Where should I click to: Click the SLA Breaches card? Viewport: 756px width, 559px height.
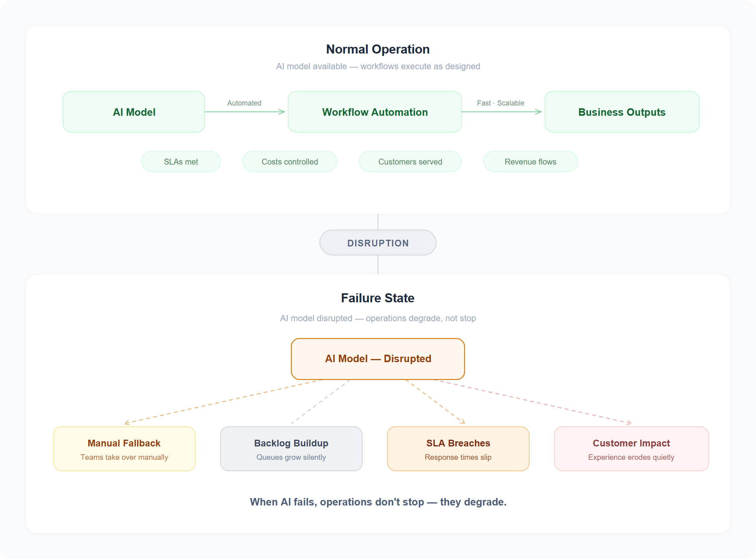[458, 449]
